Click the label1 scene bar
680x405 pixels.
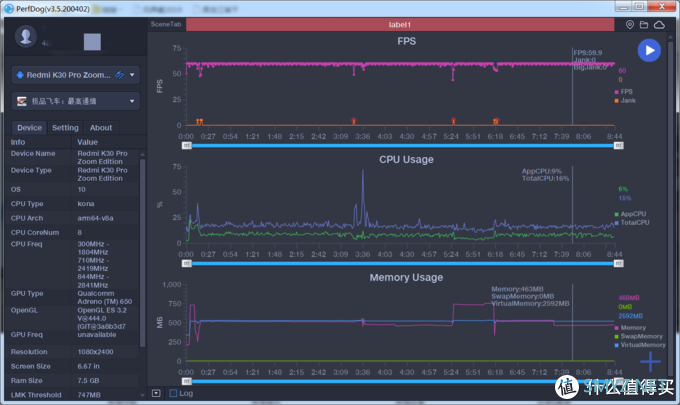pos(400,25)
